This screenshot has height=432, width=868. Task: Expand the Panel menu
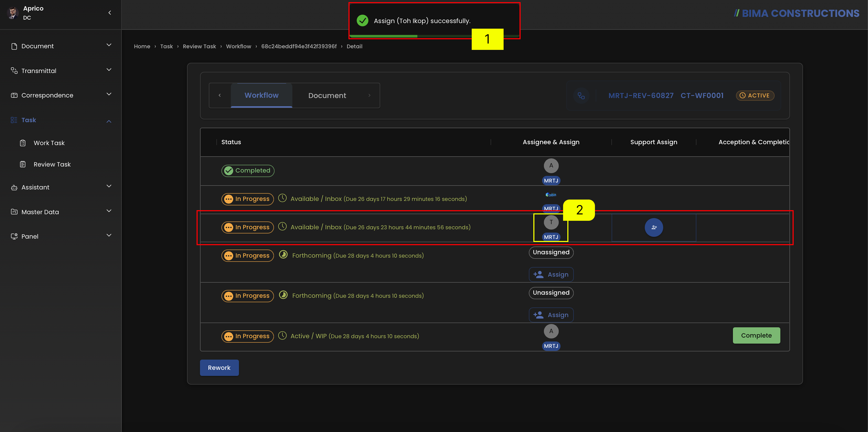(x=109, y=235)
